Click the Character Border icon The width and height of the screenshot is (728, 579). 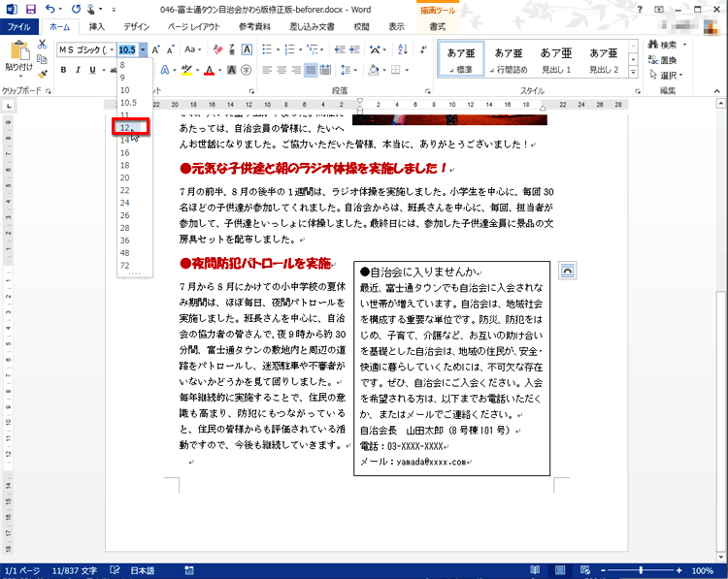point(247,49)
